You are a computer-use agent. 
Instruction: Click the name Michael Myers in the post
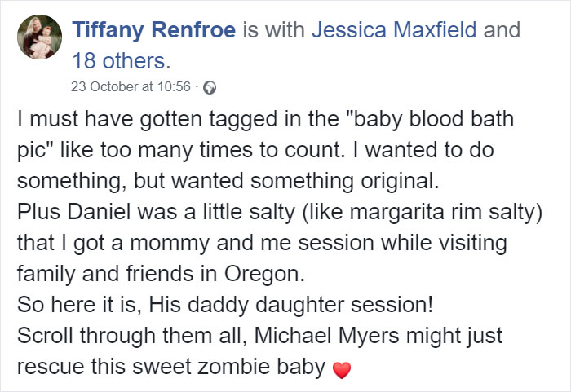[326, 336]
